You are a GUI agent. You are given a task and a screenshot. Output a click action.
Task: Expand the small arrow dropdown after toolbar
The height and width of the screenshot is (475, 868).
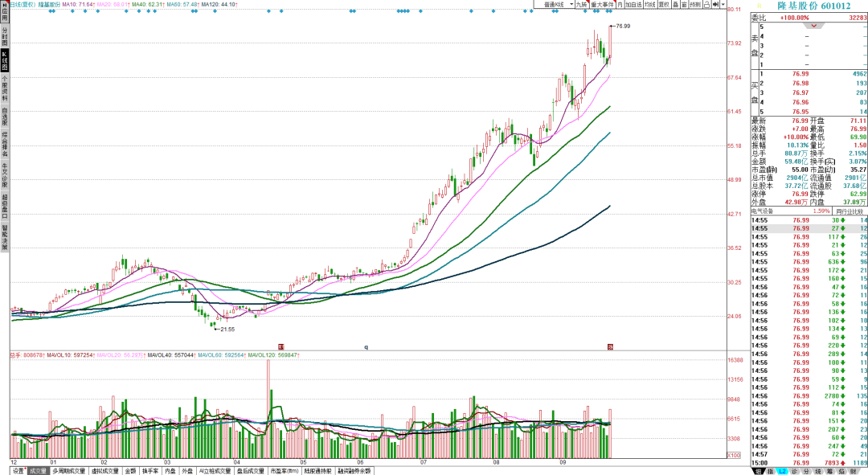(x=723, y=5)
